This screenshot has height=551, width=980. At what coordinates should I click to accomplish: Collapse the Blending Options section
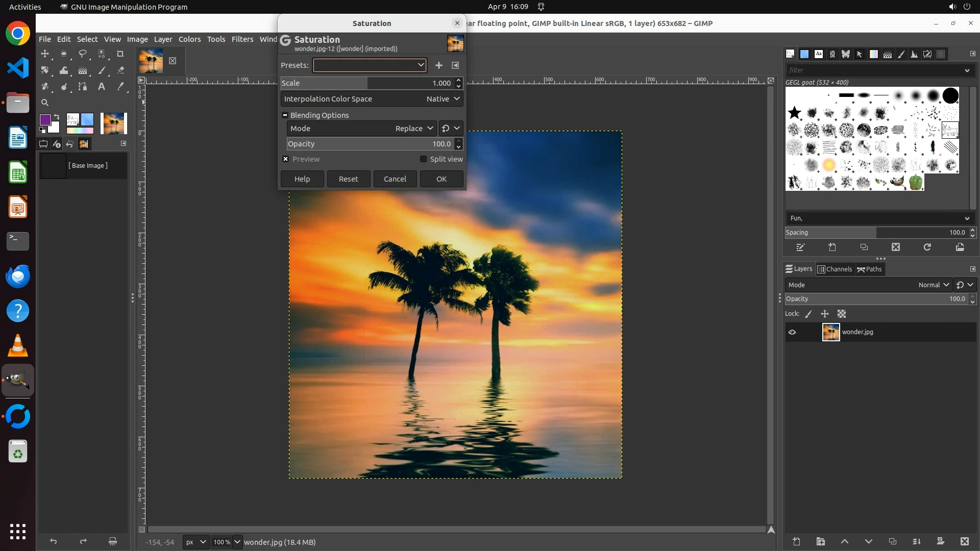(285, 115)
